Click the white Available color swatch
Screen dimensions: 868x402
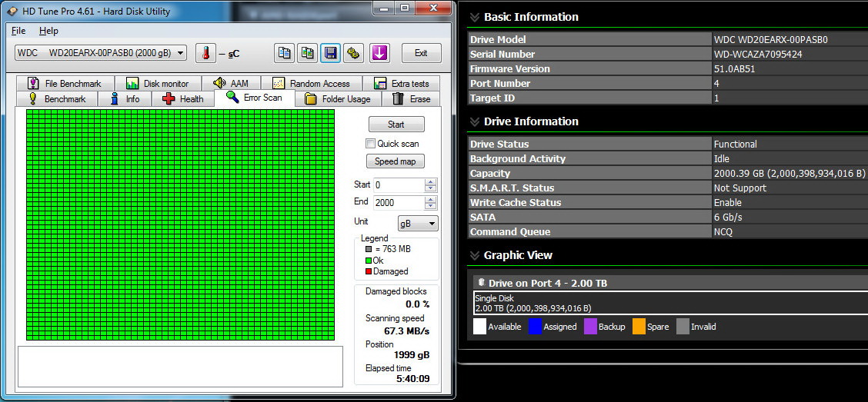pyautogui.click(x=479, y=327)
